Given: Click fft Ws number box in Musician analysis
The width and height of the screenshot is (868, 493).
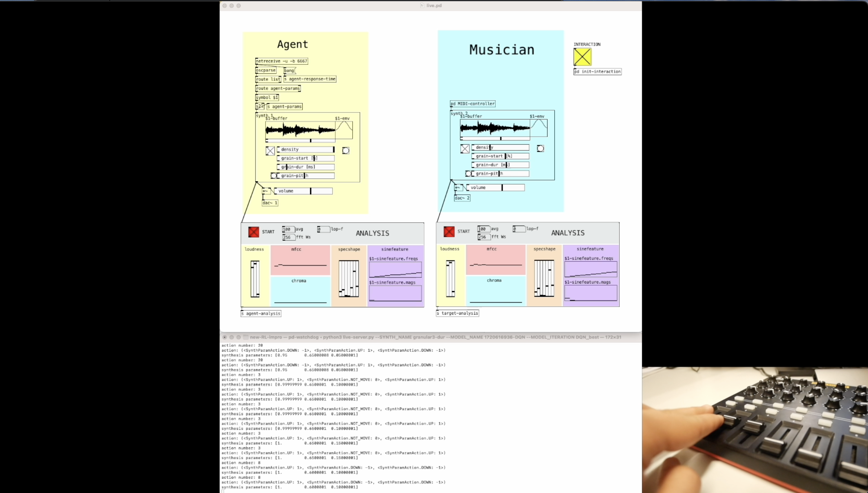Looking at the screenshot, I should pos(484,237).
